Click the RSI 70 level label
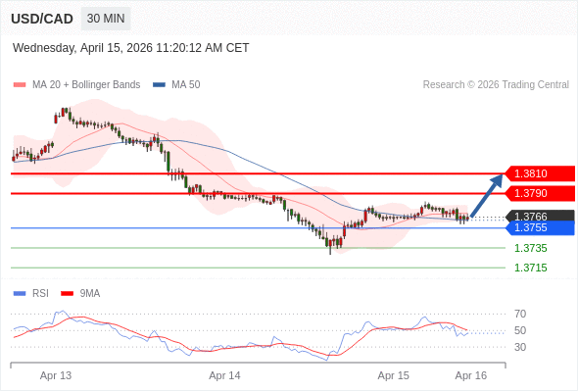 520,315
